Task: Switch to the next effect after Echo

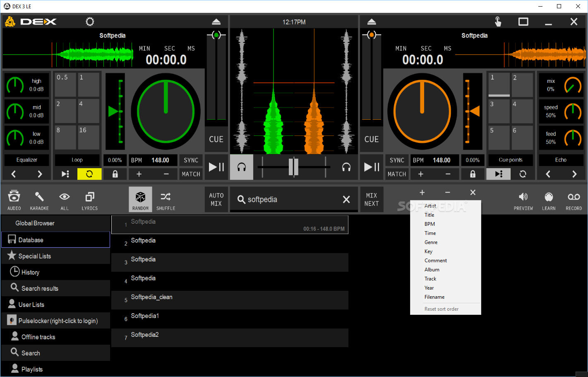Action: pos(574,174)
